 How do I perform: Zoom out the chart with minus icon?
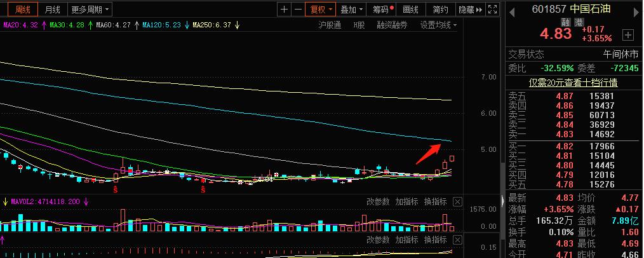(298, 9)
